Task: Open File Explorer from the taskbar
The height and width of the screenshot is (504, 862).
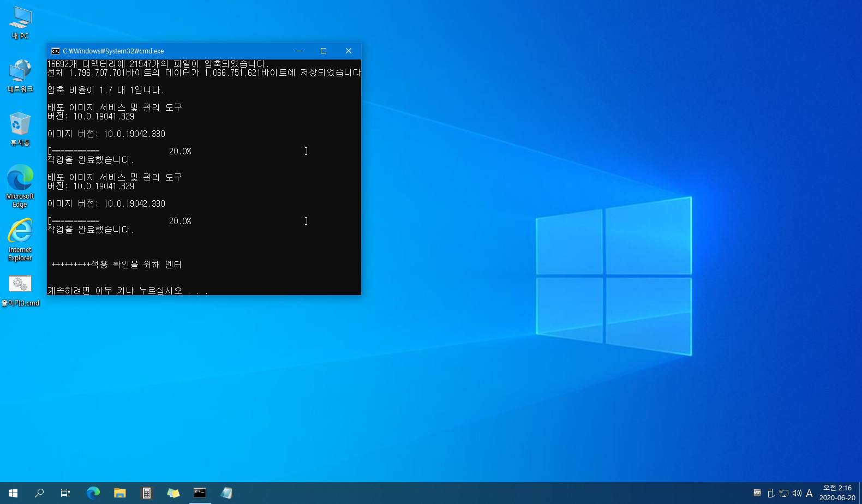Action: pos(120,493)
